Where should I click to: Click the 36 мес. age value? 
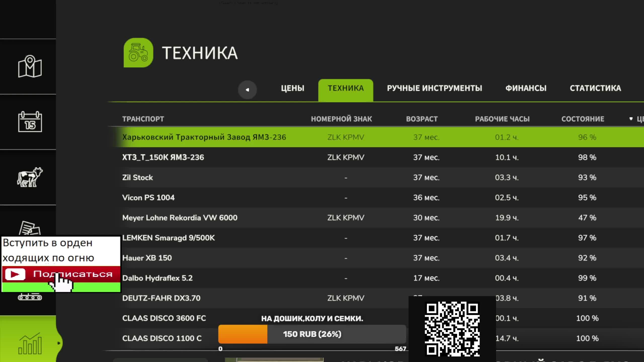click(426, 197)
